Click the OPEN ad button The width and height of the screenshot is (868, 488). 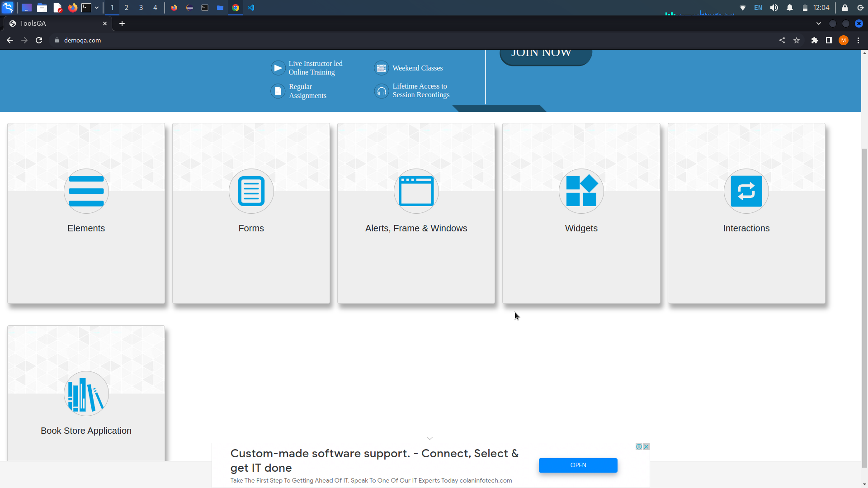point(578,465)
